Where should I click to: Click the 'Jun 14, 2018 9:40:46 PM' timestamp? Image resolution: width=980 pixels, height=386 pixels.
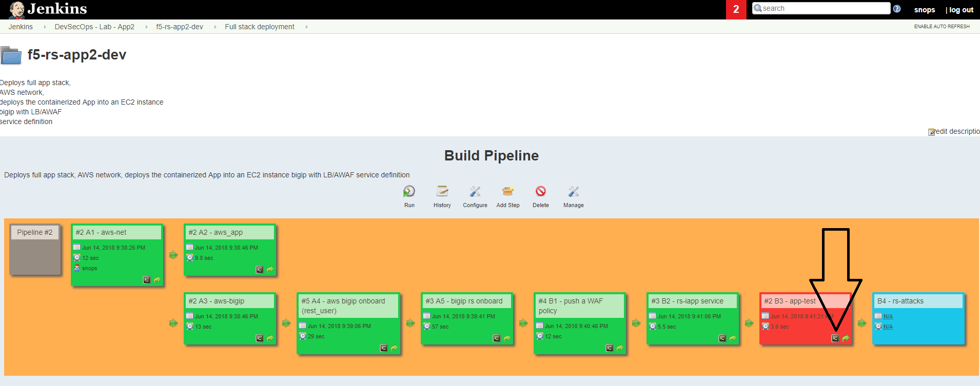(576, 326)
